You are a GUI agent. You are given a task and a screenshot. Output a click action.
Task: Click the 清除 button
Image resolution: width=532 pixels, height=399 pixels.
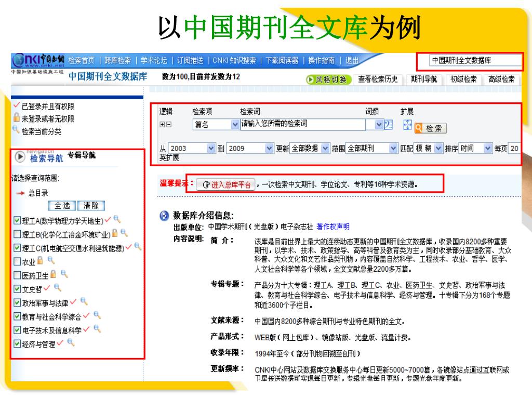[x=91, y=206]
